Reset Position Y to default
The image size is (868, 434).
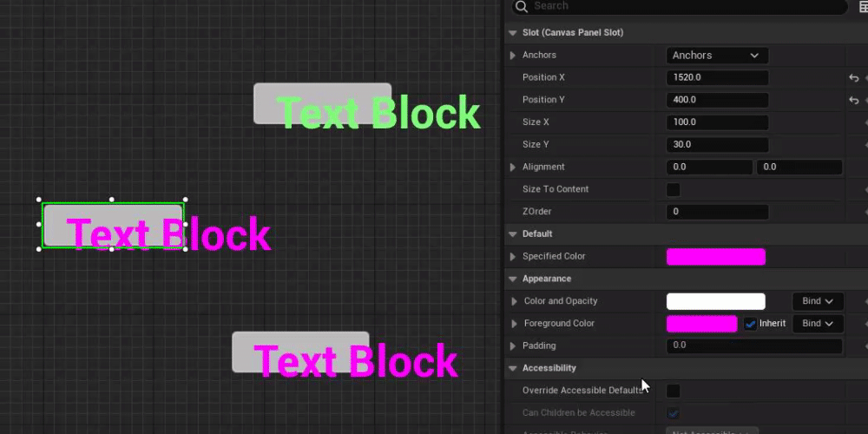click(853, 100)
